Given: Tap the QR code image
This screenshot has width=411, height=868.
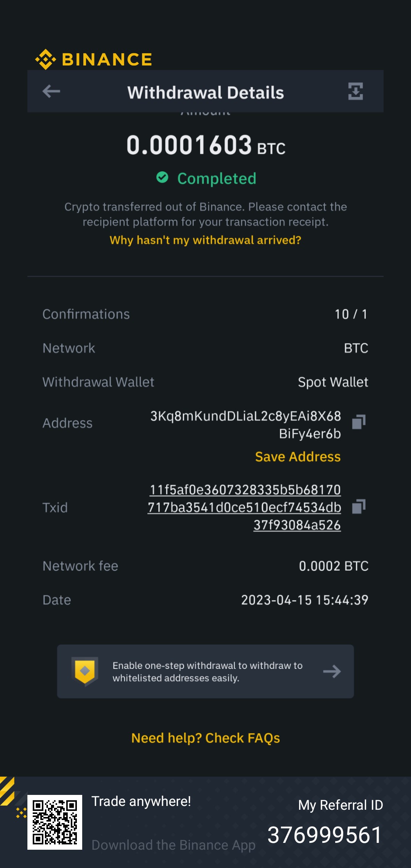Looking at the screenshot, I should (55, 822).
